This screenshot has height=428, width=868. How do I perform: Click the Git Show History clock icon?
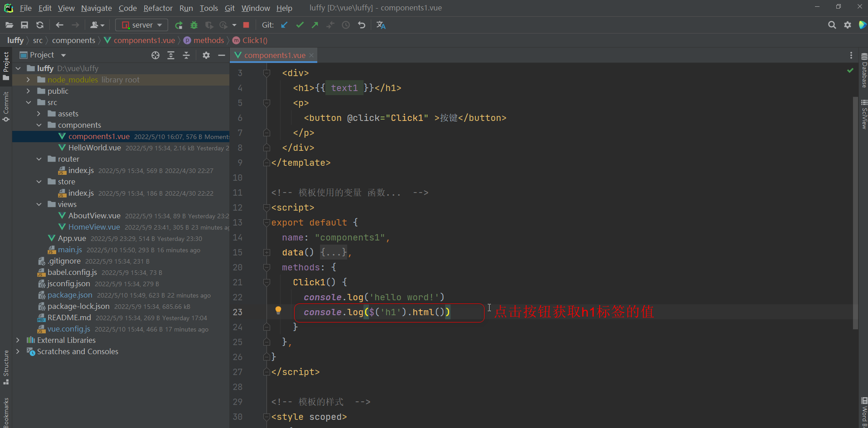346,25
